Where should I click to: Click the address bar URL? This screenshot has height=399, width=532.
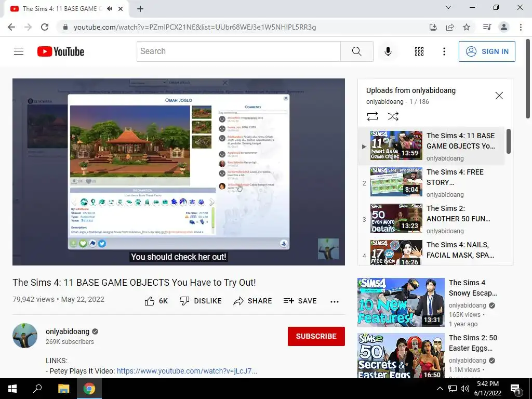[x=195, y=27]
